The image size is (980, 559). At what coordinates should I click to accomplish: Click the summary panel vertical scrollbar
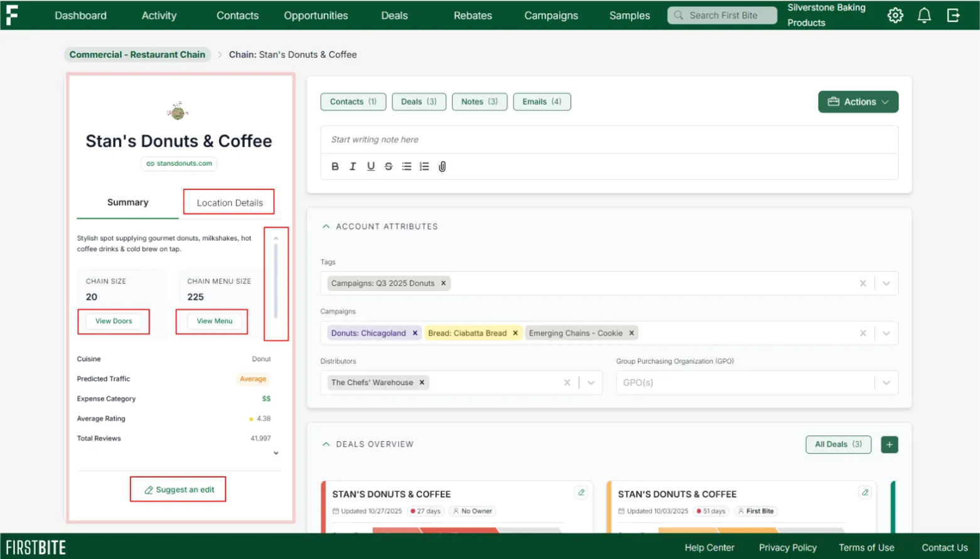pos(276,280)
